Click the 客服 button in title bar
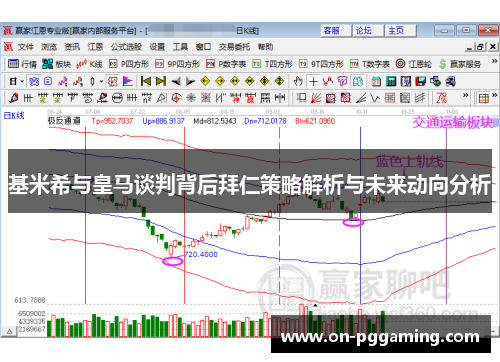Image resolution: width=500 pixels, height=362 pixels. 336,31
